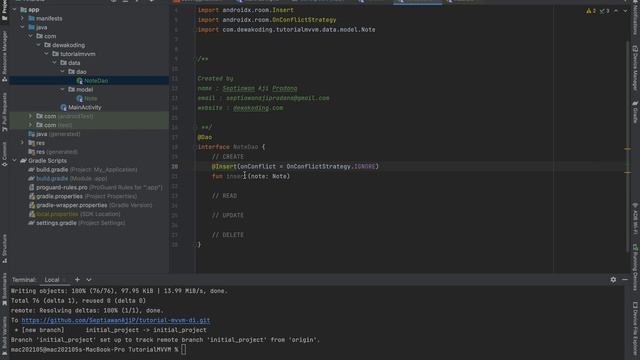Open the Device Manager side panel
640x360 pixels.
(x=635, y=67)
